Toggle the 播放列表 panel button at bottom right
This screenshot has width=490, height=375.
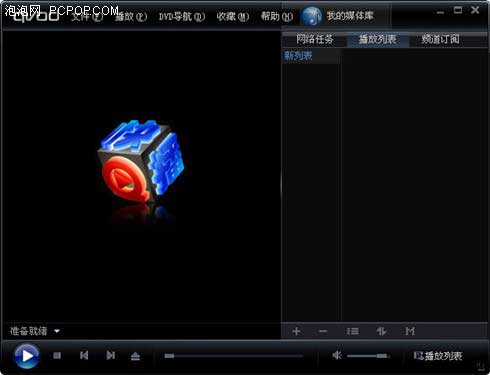point(438,356)
